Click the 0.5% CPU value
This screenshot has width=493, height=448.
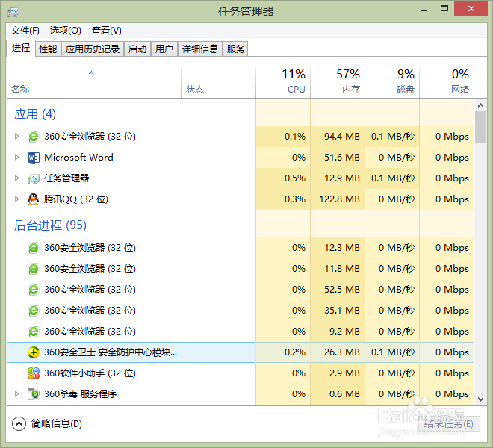coord(295,178)
